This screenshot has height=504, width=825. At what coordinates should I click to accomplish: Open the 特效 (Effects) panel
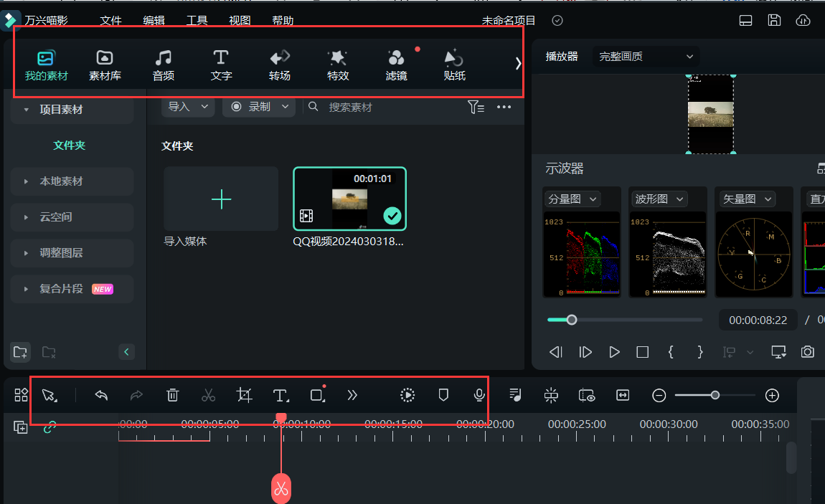pos(338,65)
